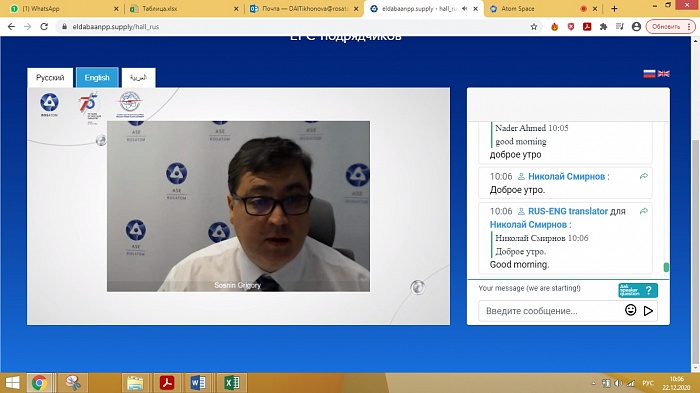Open the taskbar clock and date
The height and width of the screenshot is (393, 700).
pos(676,383)
